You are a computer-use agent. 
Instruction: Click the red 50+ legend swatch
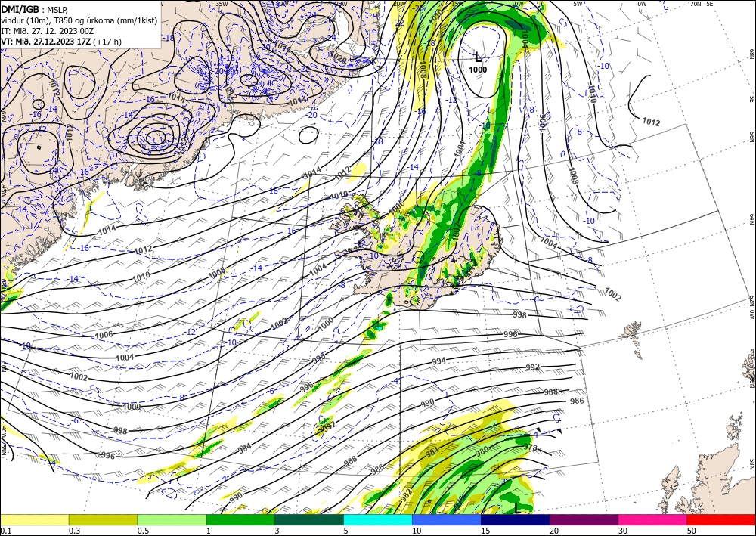pyautogui.click(x=721, y=519)
